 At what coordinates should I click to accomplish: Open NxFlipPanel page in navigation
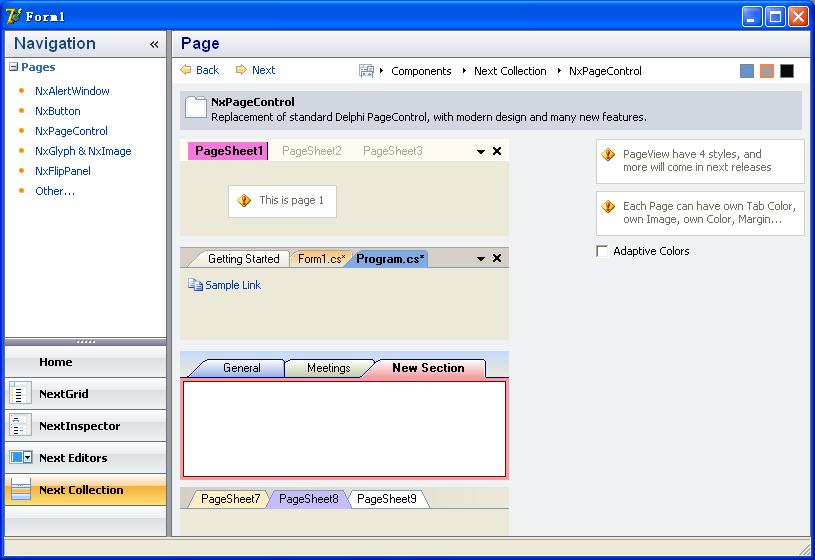(63, 171)
